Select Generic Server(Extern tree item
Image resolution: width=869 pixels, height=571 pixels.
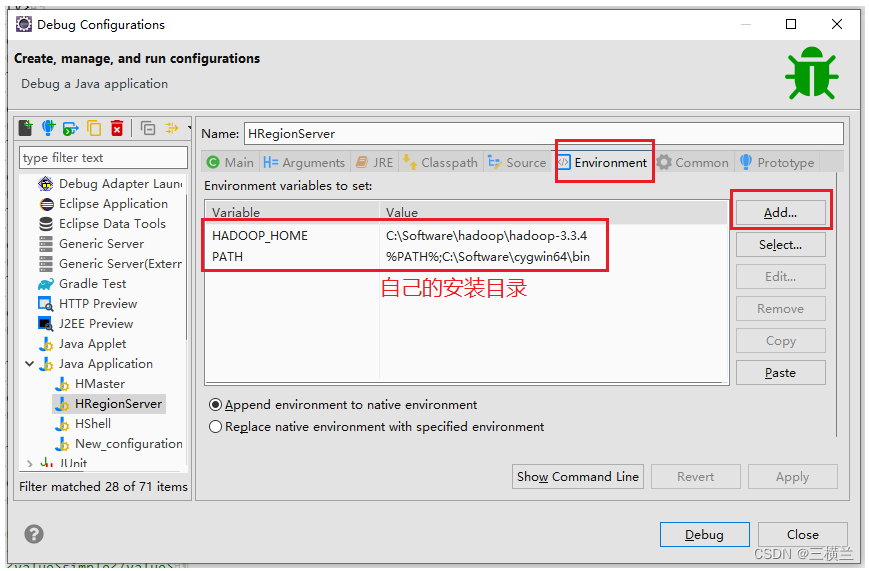120,264
